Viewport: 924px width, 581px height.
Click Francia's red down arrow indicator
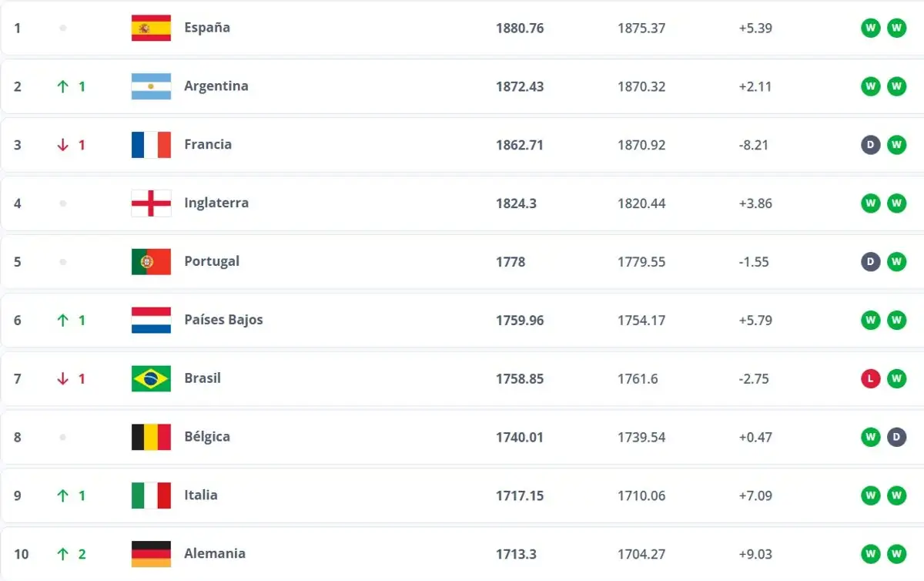pos(63,145)
